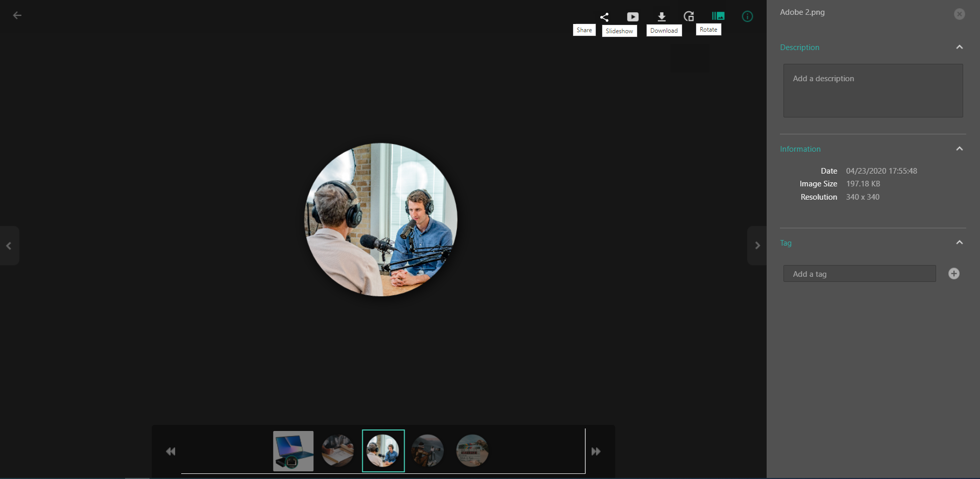
Task: Show the previous image with left chevron
Action: pyautogui.click(x=9, y=246)
